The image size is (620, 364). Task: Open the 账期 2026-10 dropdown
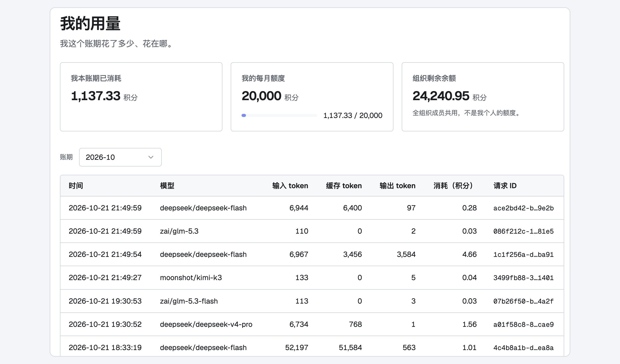click(120, 157)
